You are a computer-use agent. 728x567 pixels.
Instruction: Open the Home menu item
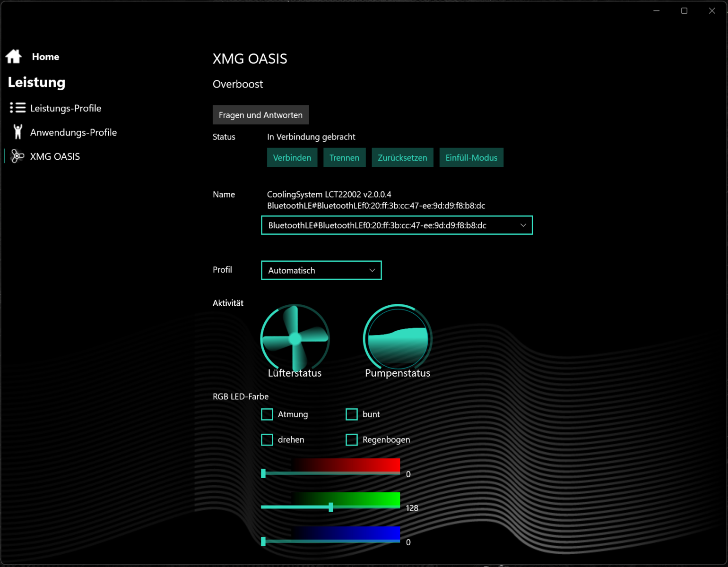(45, 57)
